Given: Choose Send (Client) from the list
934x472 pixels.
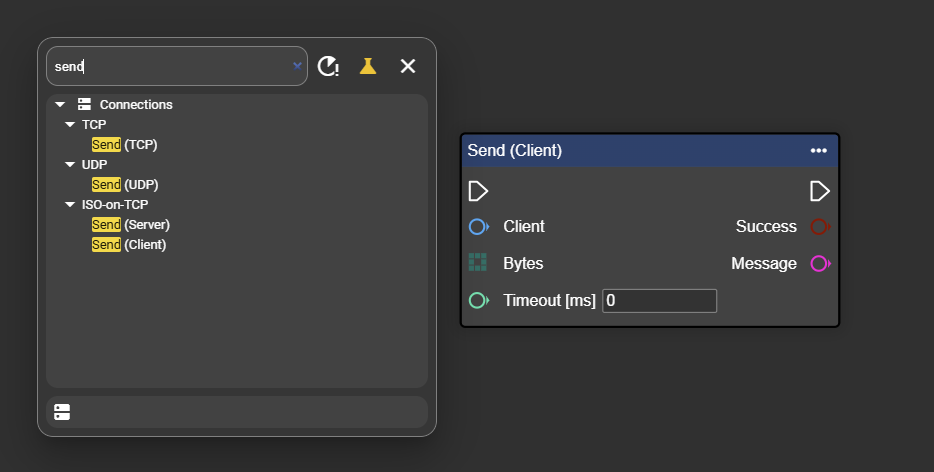Looking at the screenshot, I should [x=128, y=245].
